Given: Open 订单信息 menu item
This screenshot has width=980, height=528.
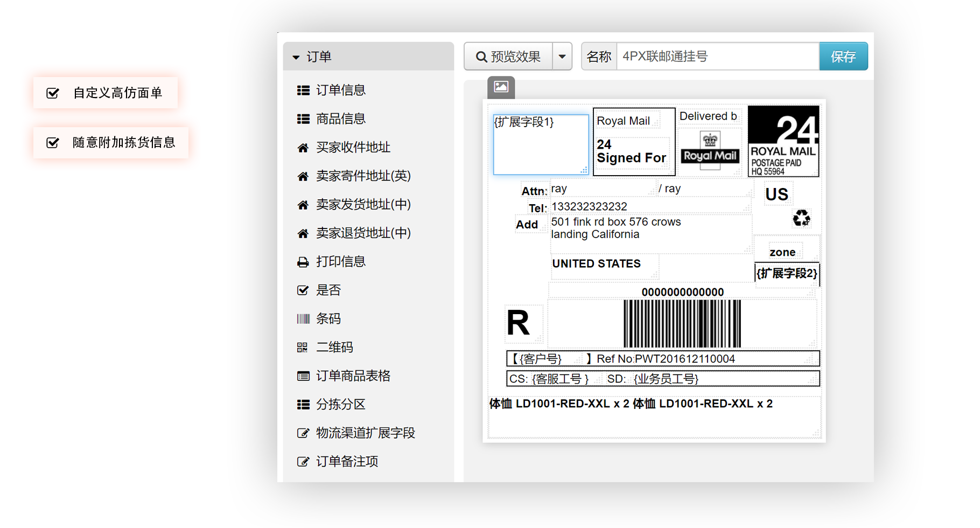Looking at the screenshot, I should tap(341, 91).
